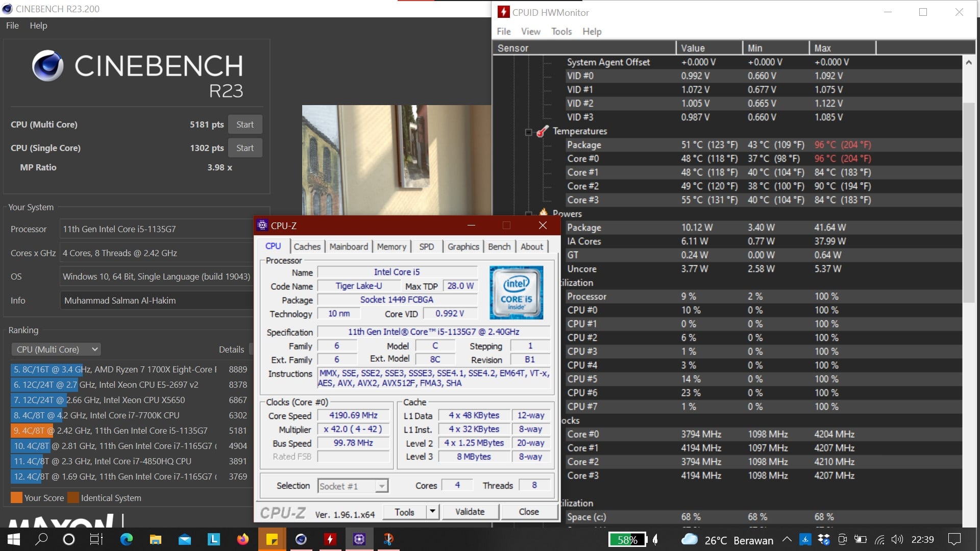Open Cinebench File menu
980x551 pixels.
coord(12,26)
